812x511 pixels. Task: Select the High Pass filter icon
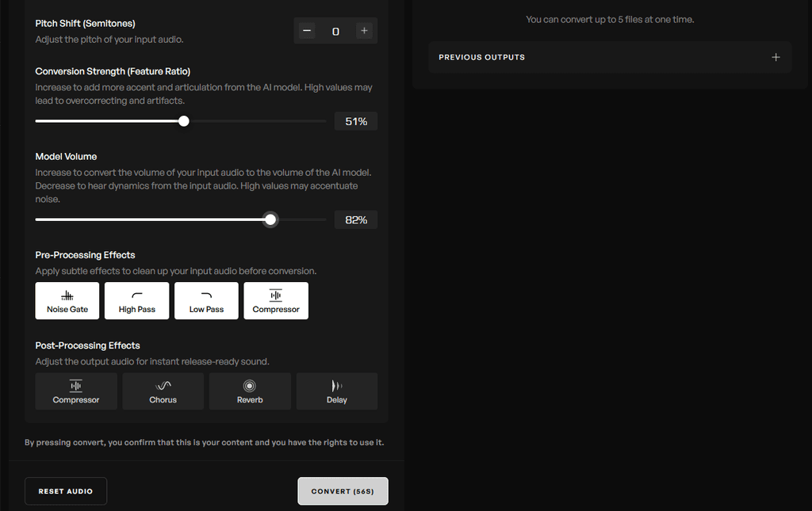point(136,300)
